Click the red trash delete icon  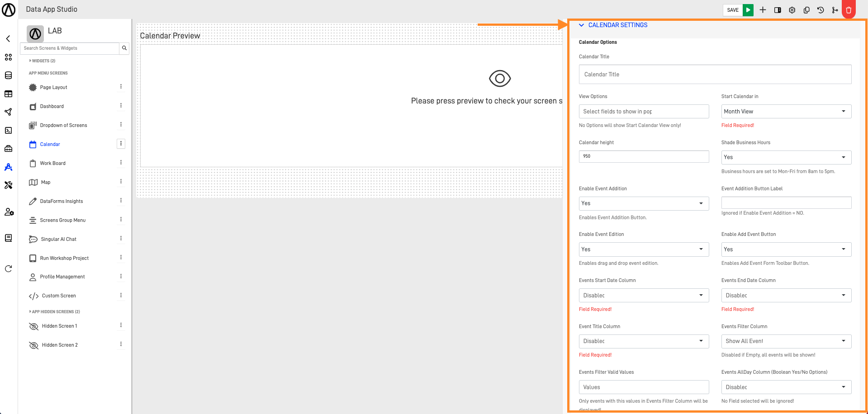point(849,10)
